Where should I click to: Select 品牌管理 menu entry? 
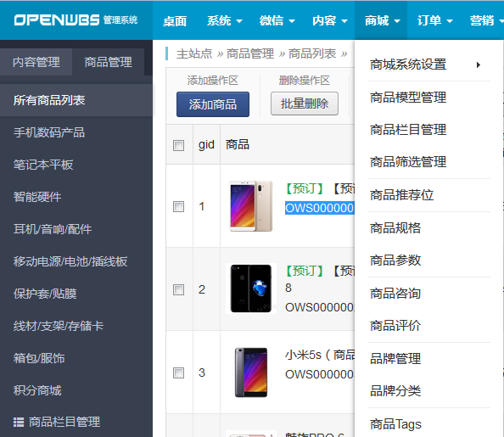point(395,359)
